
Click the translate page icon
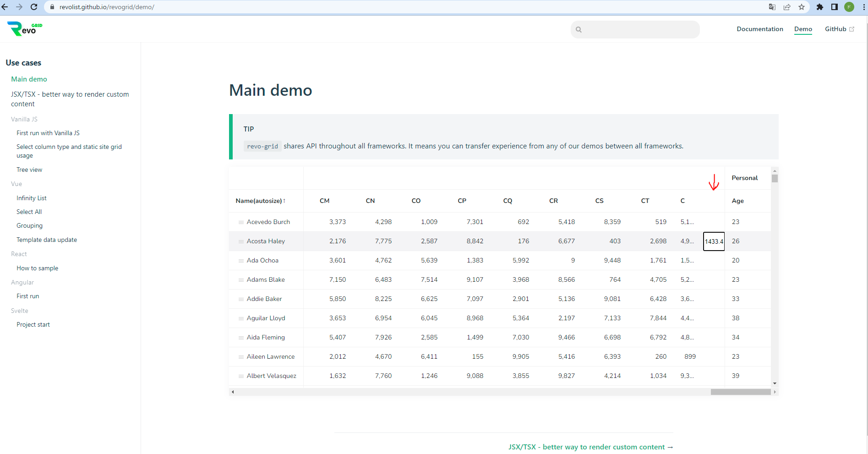click(772, 7)
